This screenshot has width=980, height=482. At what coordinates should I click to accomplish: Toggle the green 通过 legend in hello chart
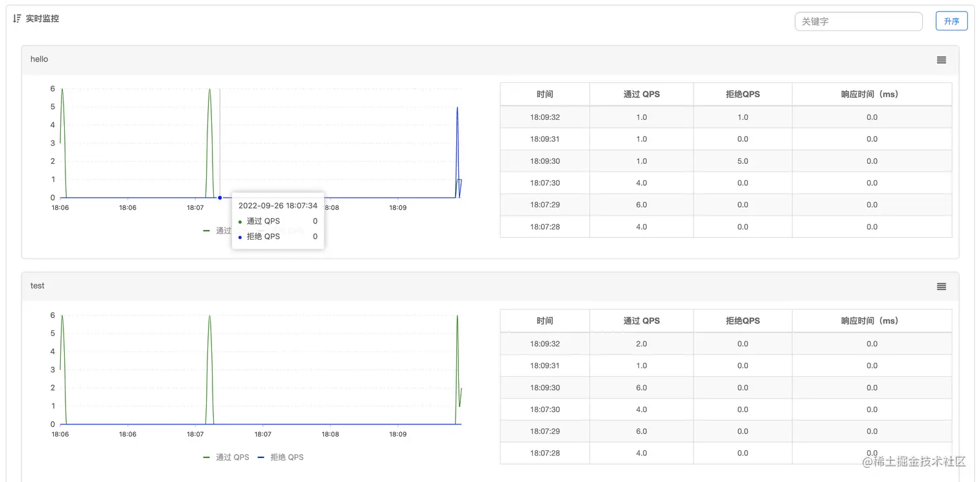217,231
